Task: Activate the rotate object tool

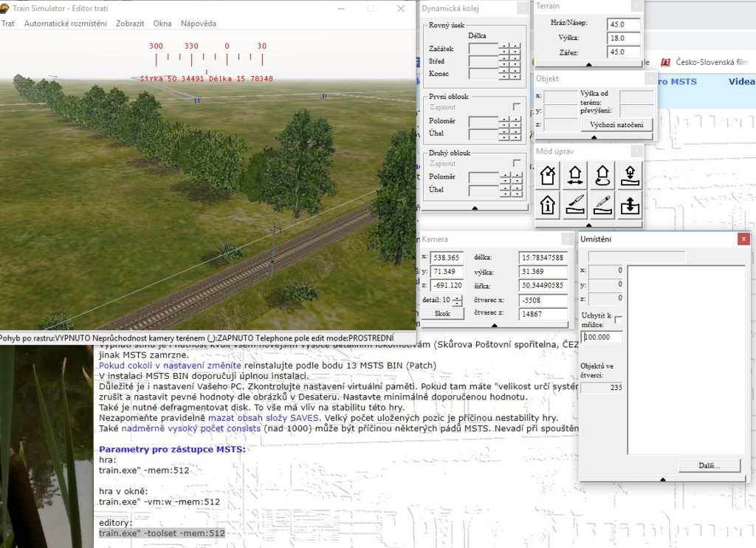Action: point(602,175)
